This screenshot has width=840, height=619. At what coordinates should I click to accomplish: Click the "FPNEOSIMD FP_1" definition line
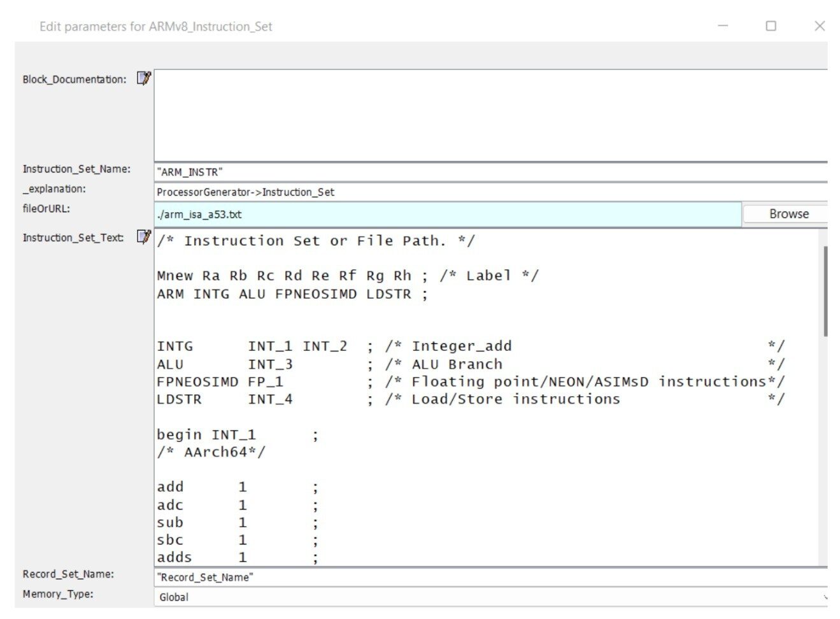220,382
